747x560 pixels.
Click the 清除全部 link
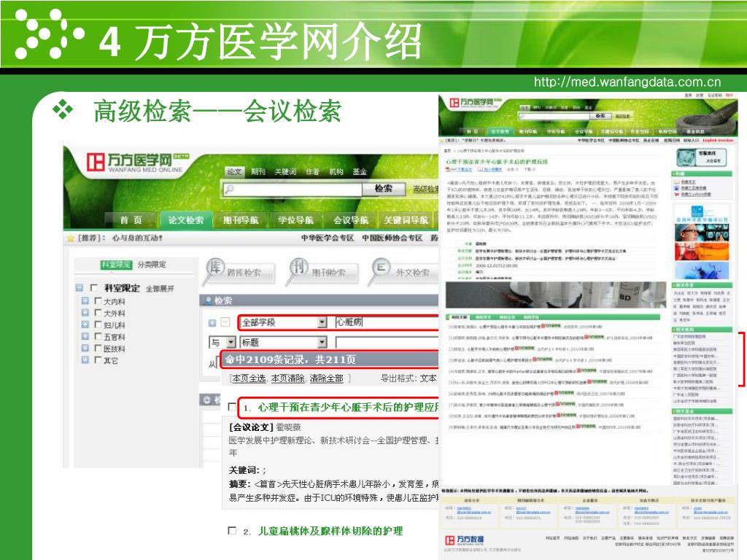(326, 378)
